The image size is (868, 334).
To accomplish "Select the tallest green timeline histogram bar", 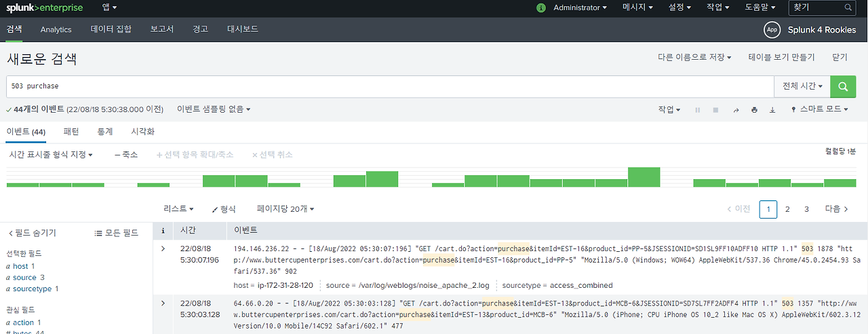I will 644,177.
